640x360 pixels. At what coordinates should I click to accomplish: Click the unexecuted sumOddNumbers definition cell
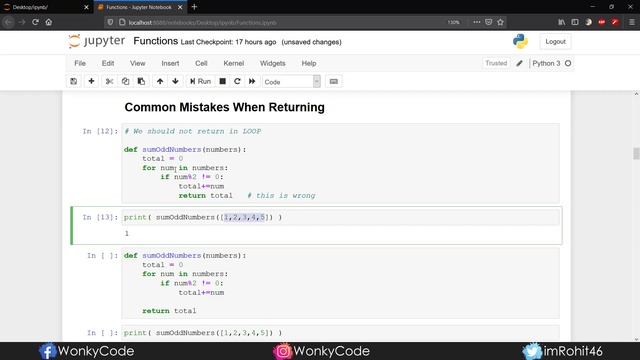pyautogui.click(x=340, y=283)
